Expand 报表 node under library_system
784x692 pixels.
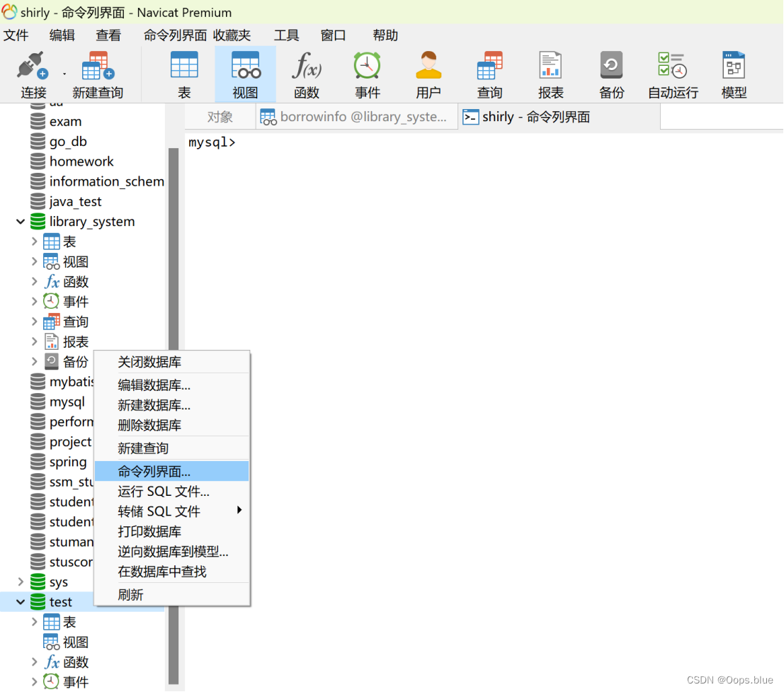[x=34, y=341]
